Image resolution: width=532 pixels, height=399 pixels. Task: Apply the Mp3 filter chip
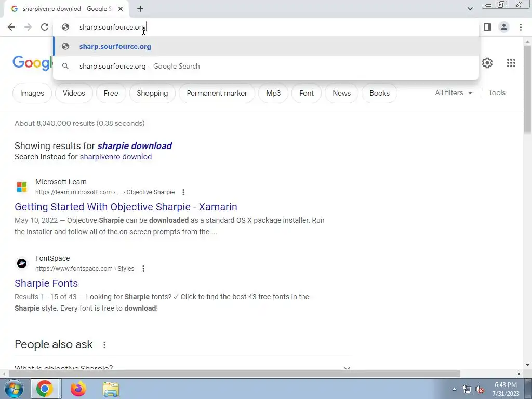(x=273, y=93)
